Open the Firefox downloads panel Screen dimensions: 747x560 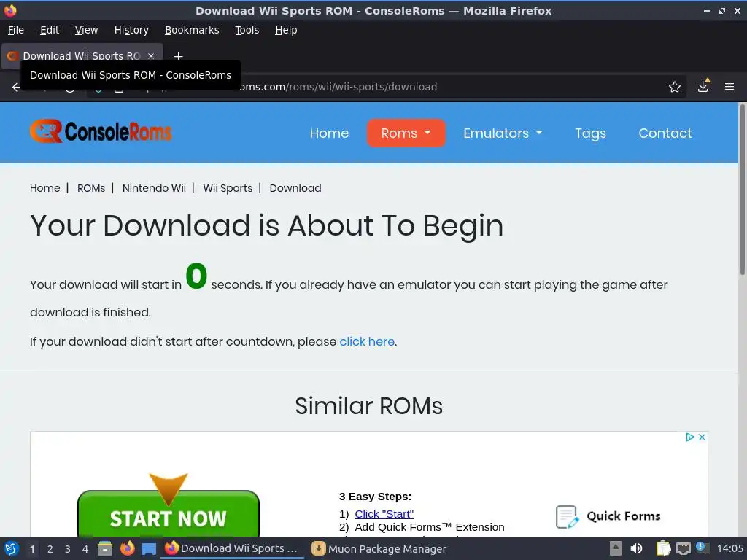pos(703,87)
